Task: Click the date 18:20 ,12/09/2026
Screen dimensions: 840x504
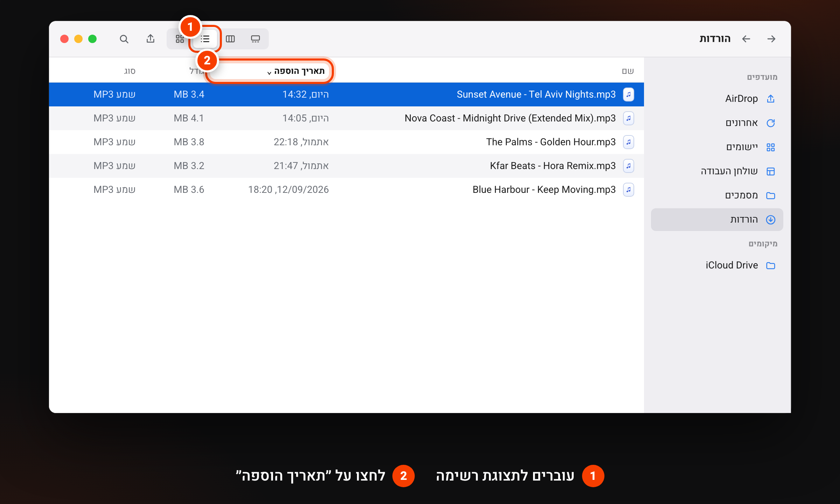Action: tap(288, 190)
